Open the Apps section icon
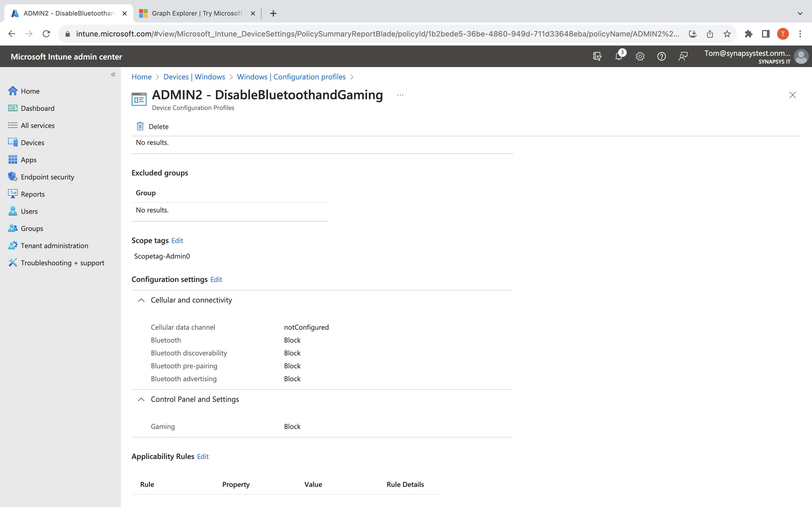Screen dimensions: 812x507 [12, 160]
